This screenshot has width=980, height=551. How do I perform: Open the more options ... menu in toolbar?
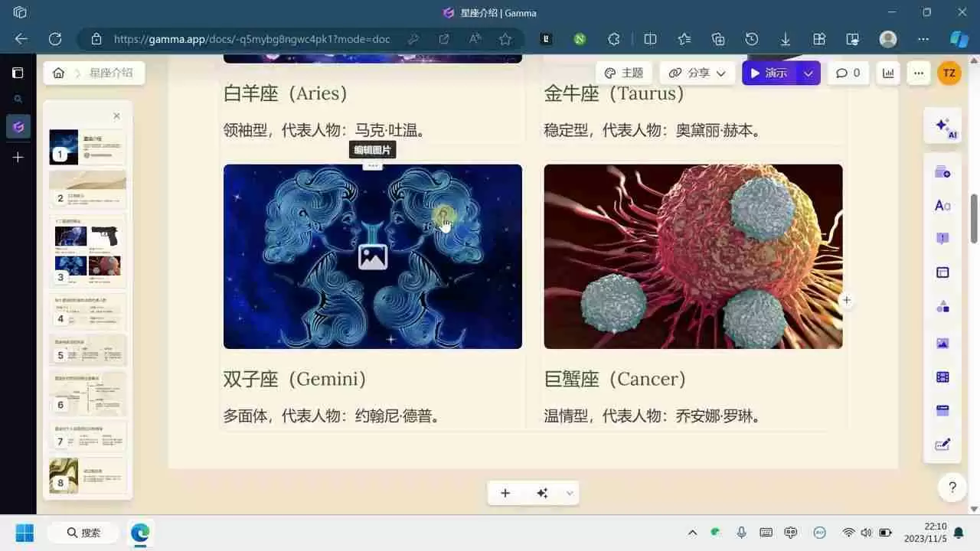pyautogui.click(x=919, y=73)
